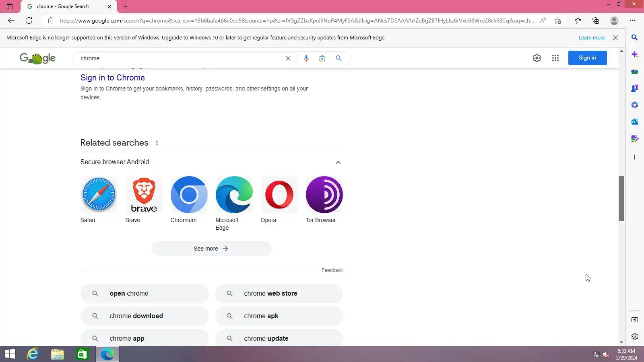This screenshot has height=362, width=644.
Task: Search for chrome download suggestion
Action: point(144,316)
